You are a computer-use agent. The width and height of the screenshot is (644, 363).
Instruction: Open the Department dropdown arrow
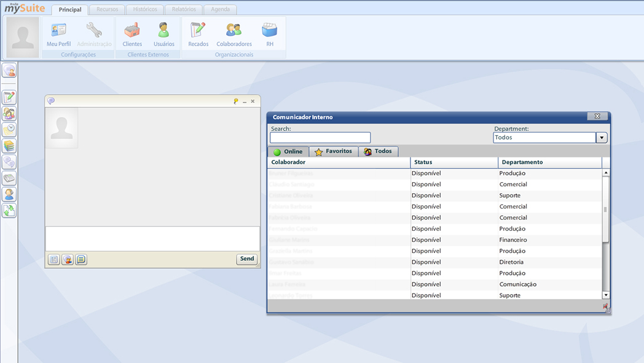tap(602, 138)
